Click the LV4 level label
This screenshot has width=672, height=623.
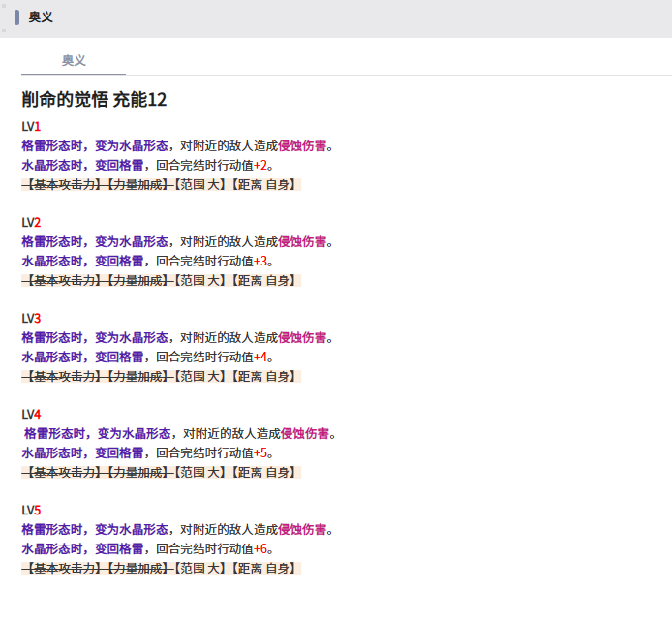point(31,415)
